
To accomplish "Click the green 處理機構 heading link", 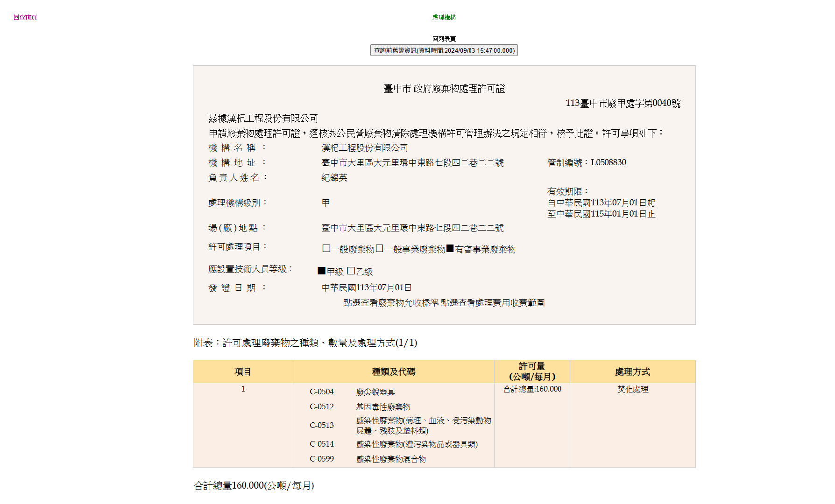I will point(444,18).
